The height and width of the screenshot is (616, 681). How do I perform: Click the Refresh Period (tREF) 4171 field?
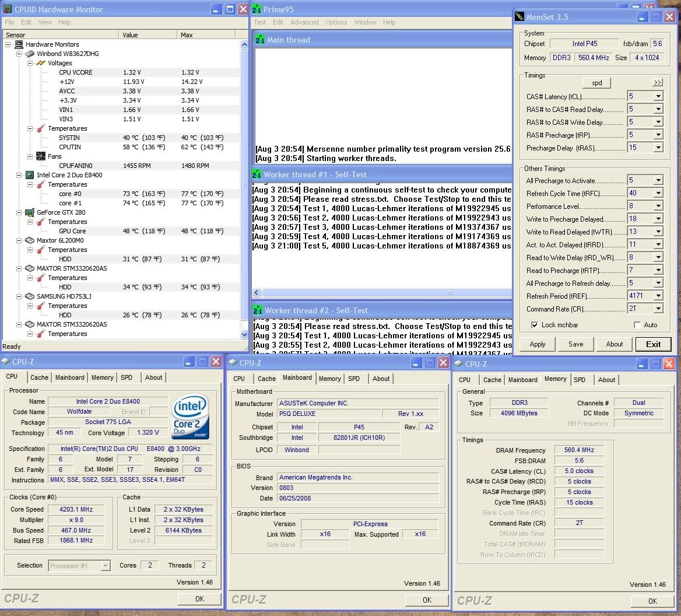click(x=641, y=296)
